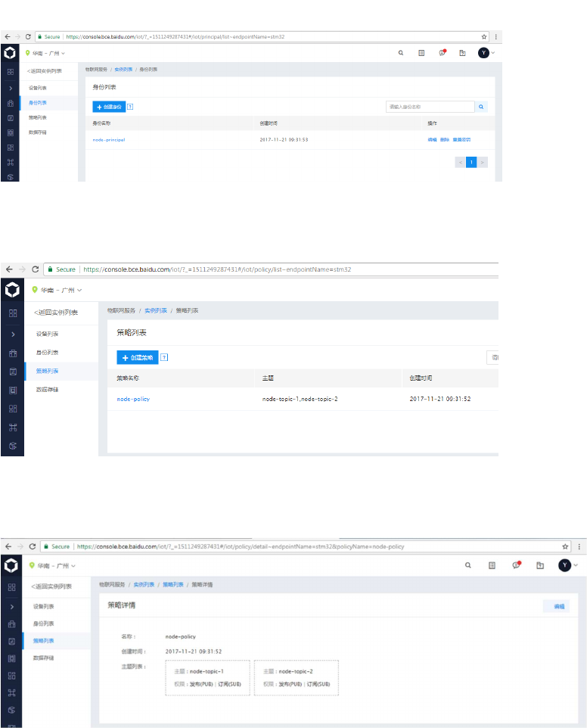Reload the 策略列表 browser page
587x728 pixels.
pyautogui.click(x=36, y=269)
